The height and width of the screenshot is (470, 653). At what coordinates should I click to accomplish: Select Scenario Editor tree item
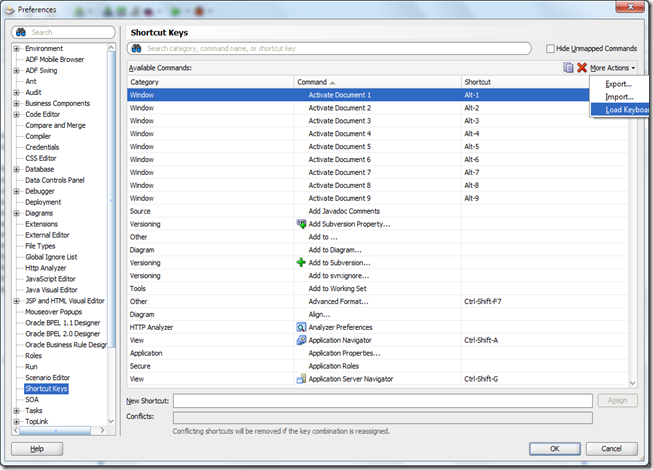[x=47, y=378]
